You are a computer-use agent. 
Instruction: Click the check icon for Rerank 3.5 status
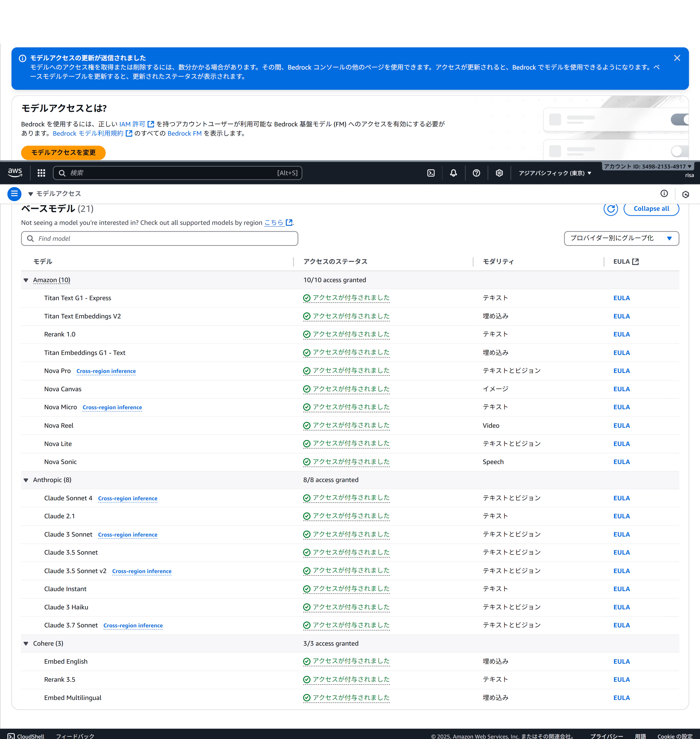[x=307, y=680]
